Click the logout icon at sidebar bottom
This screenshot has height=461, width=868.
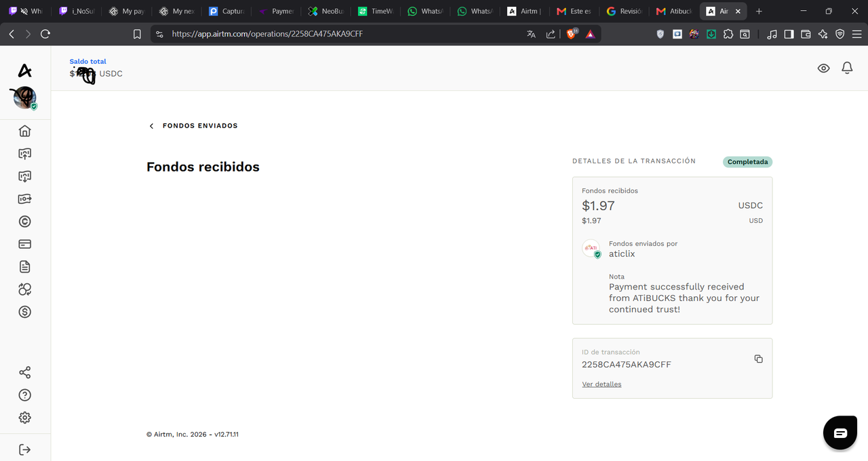click(x=25, y=449)
